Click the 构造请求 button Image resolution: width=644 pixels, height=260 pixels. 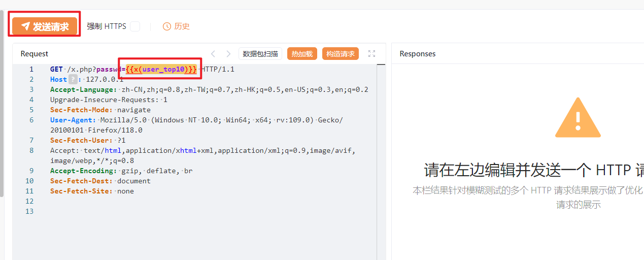[341, 54]
